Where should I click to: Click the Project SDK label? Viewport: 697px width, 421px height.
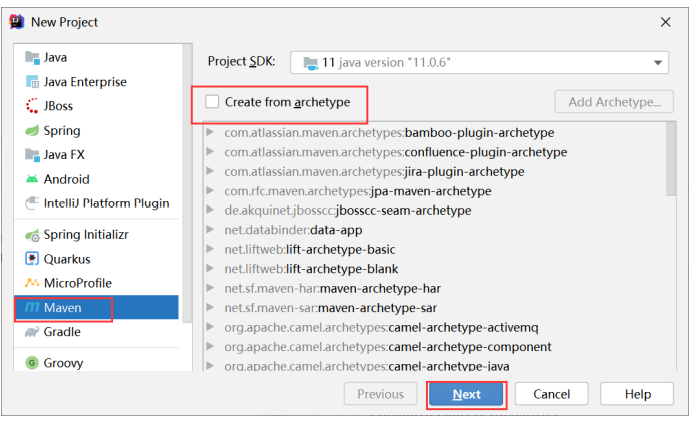[x=241, y=61]
